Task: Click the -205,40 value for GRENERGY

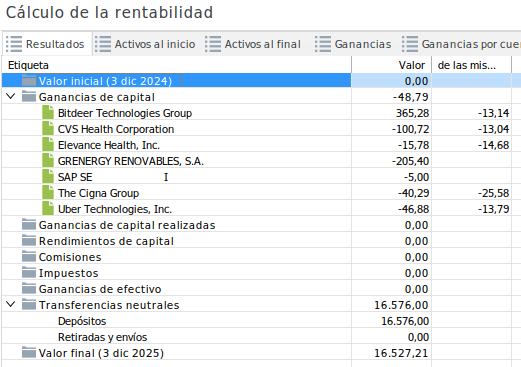Action: [x=411, y=161]
